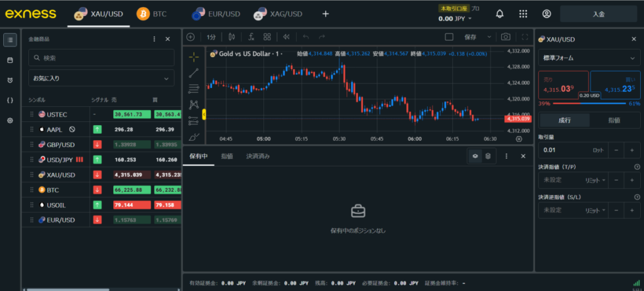This screenshot has width=644, height=291.
Task: Open the お気に入り favorites dropdown
Action: 101,78
